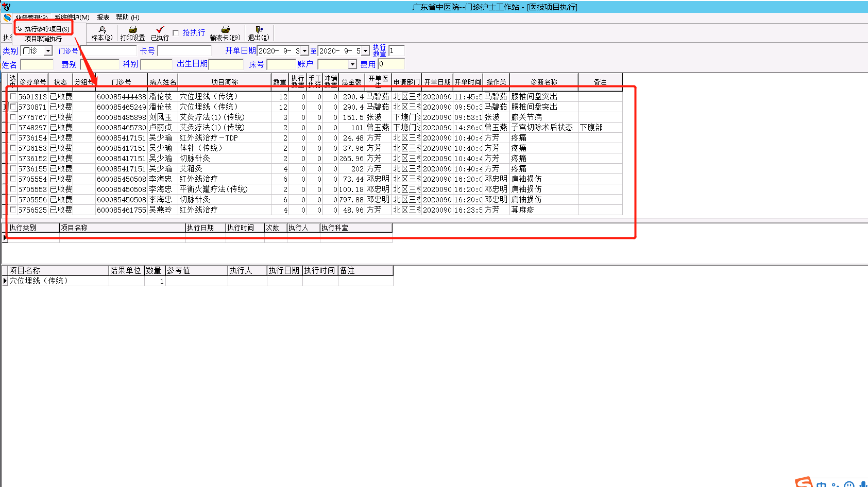The image size is (868, 487).
Task: Focus the 卡号 input field
Action: [x=184, y=50]
